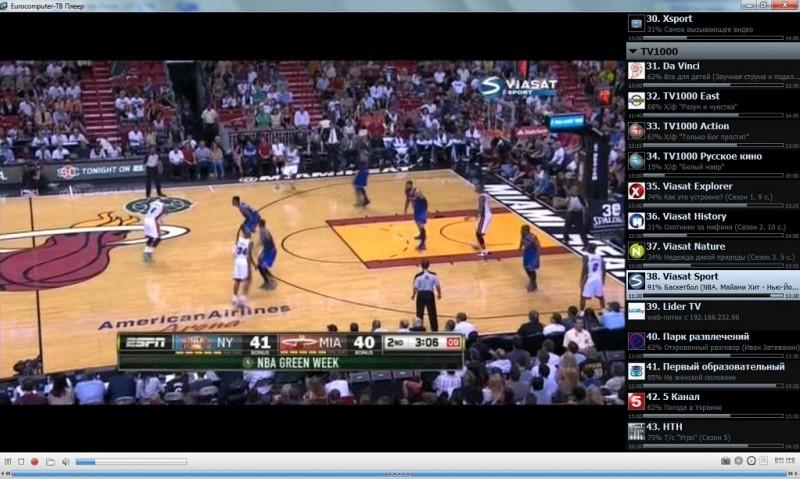Switch to channel 37. Viasat Nature

pos(713,255)
